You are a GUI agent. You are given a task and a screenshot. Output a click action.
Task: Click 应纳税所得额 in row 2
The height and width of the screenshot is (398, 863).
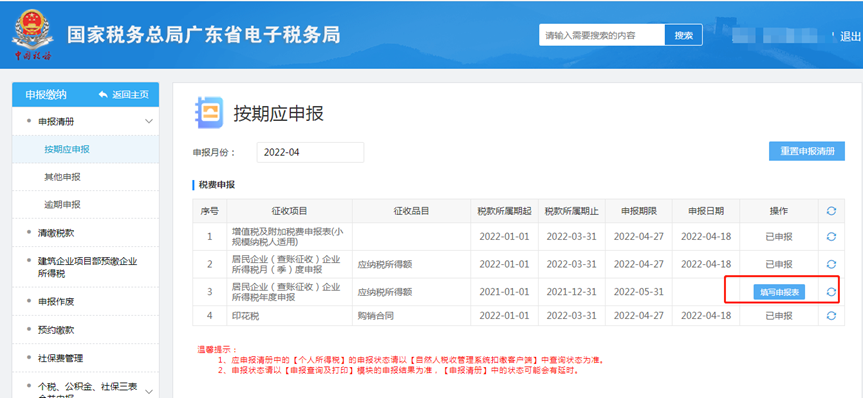coord(385,265)
